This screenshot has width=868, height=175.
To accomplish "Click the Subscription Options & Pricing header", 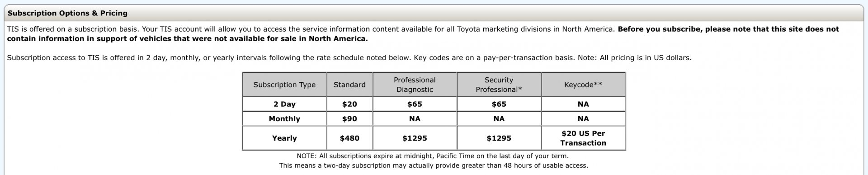I will [x=68, y=13].
